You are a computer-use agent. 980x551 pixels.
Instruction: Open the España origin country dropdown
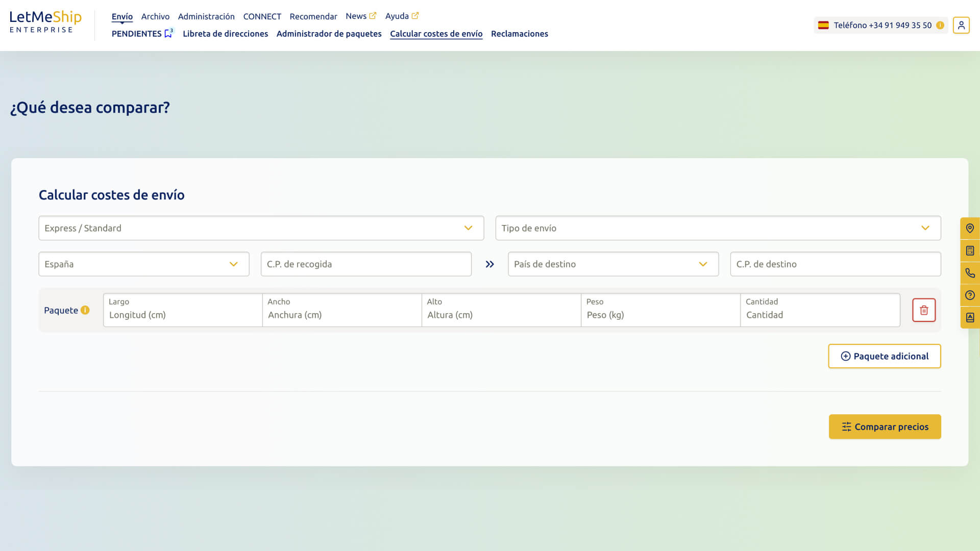pos(144,264)
